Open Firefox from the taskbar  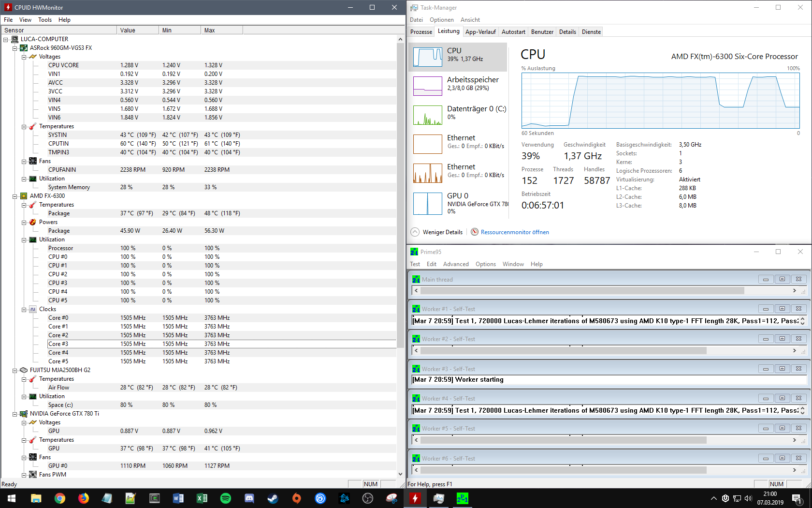[x=83, y=498]
